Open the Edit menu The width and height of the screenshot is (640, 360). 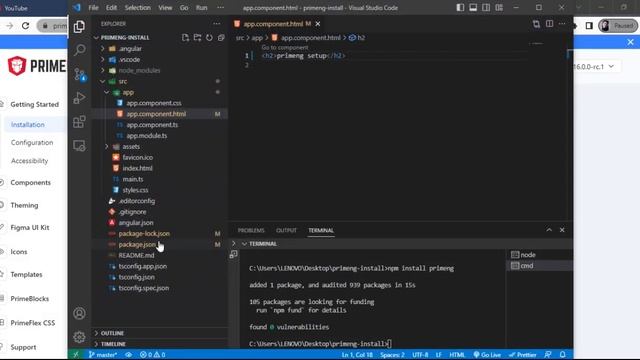(x=111, y=8)
